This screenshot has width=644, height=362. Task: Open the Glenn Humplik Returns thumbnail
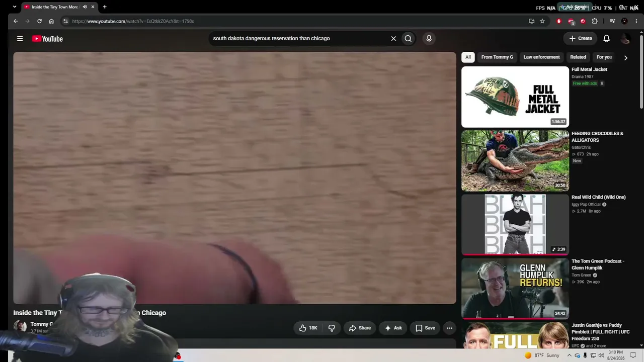[x=515, y=289]
